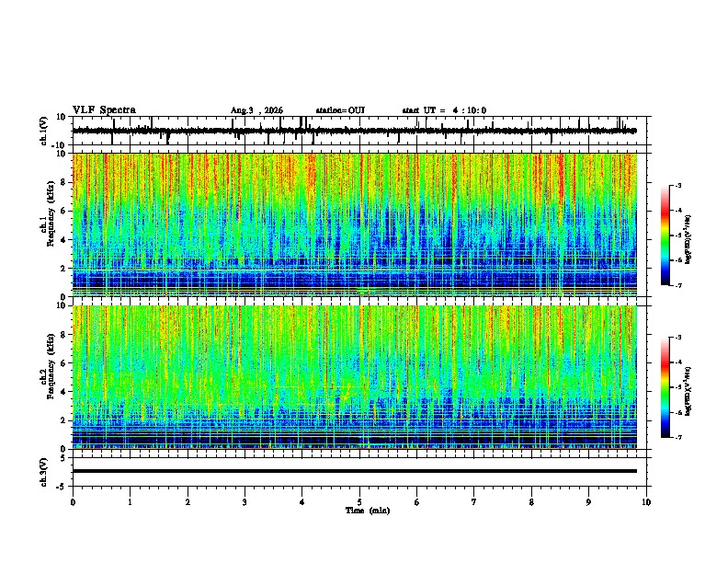This screenshot has height=563, width=728.
Task: Click the "-7" label on ch.2 colorbar
Action: (678, 437)
